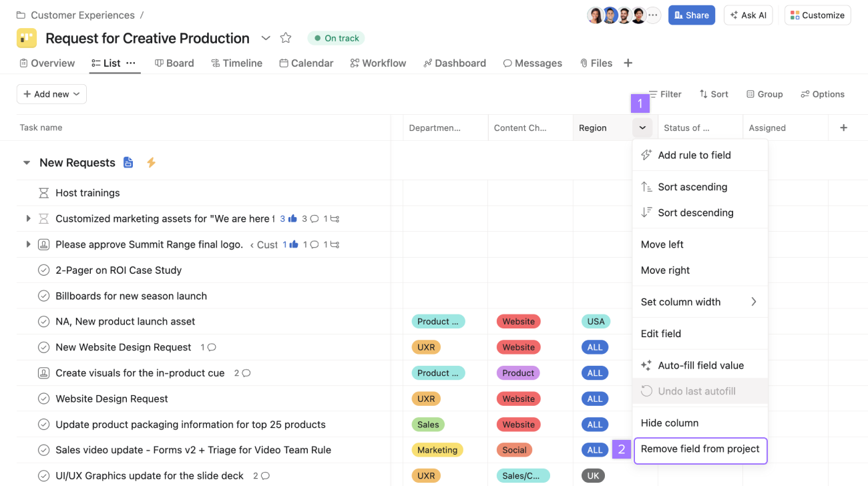Switch to the Timeline tab
The width and height of the screenshot is (868, 486).
236,63
